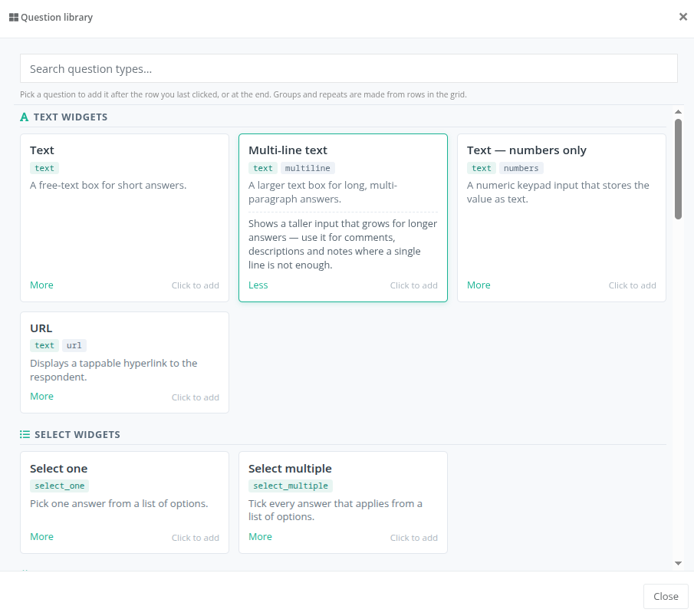
Task: Click the 'text' tag on the URL card
Action: 44,345
